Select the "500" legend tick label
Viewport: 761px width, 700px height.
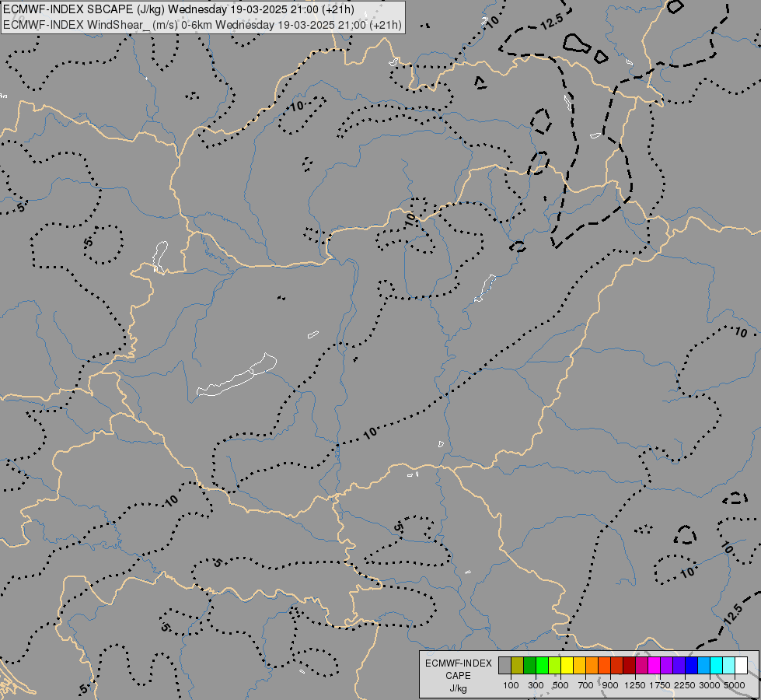coord(561,685)
